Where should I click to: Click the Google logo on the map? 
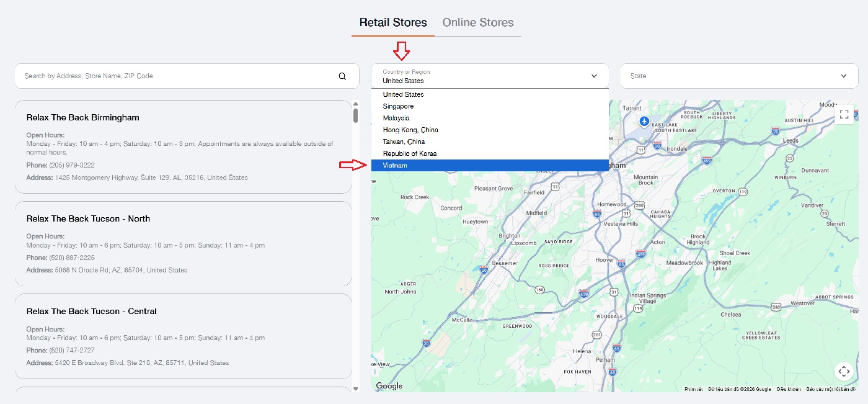tap(389, 386)
